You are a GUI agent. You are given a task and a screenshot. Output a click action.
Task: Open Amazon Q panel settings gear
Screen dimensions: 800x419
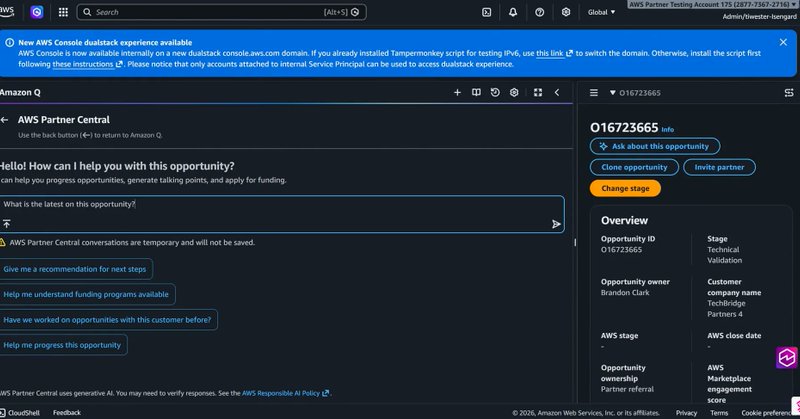coord(514,92)
